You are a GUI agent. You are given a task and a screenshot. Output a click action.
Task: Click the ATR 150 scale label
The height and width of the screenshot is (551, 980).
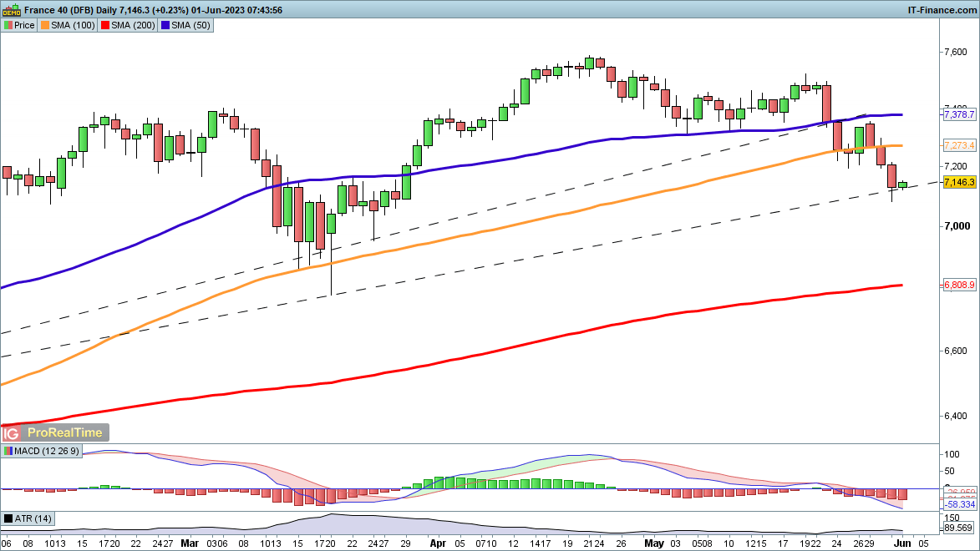pyautogui.click(x=952, y=518)
